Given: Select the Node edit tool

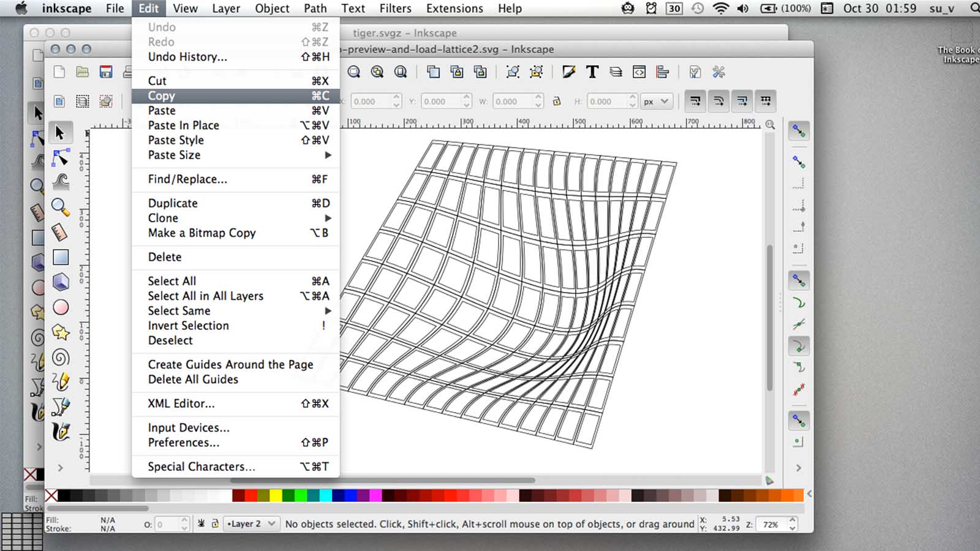Looking at the screenshot, I should [x=60, y=158].
